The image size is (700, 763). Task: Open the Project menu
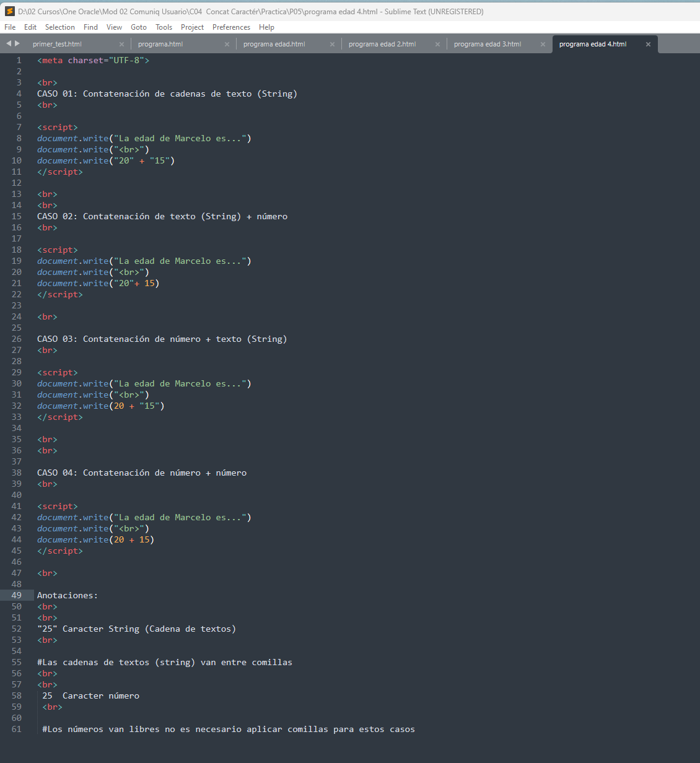(193, 27)
